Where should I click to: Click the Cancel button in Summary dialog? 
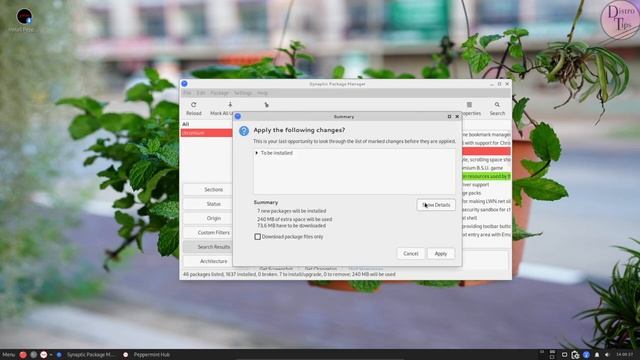coord(411,253)
